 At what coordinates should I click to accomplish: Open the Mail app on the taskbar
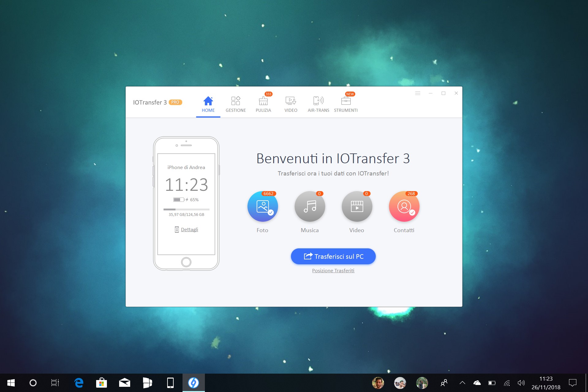click(x=124, y=383)
